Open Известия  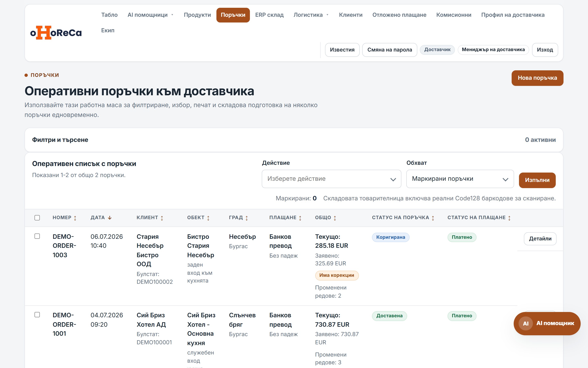click(x=342, y=50)
